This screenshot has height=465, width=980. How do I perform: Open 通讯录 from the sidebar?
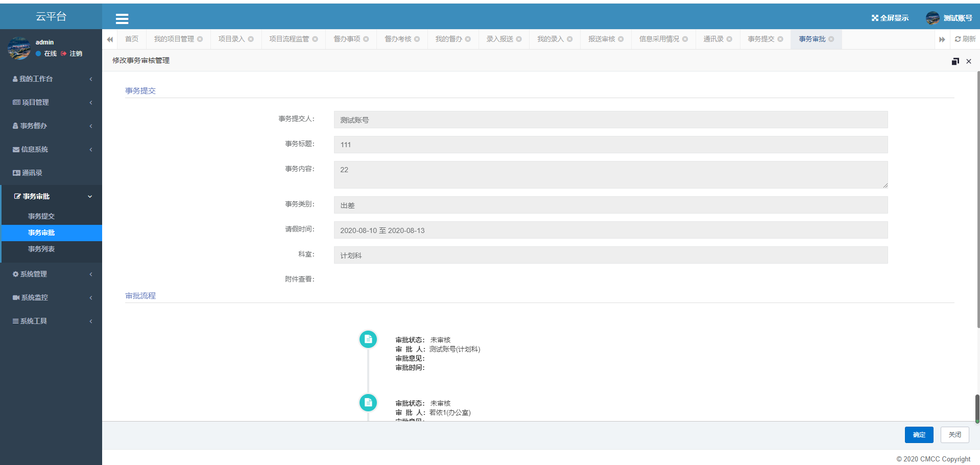coord(51,173)
